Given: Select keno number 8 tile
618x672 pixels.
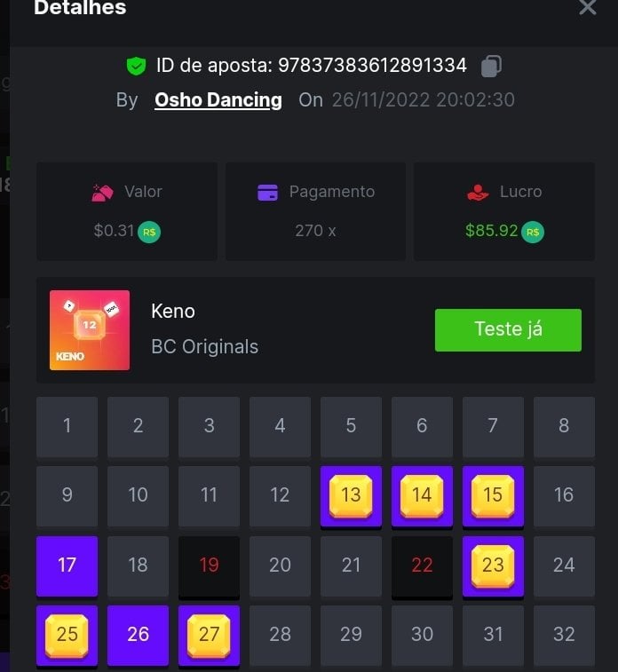Looking at the screenshot, I should click(564, 427).
